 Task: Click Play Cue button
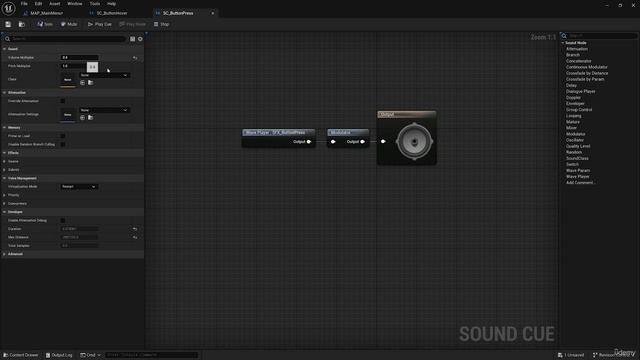coord(100,24)
